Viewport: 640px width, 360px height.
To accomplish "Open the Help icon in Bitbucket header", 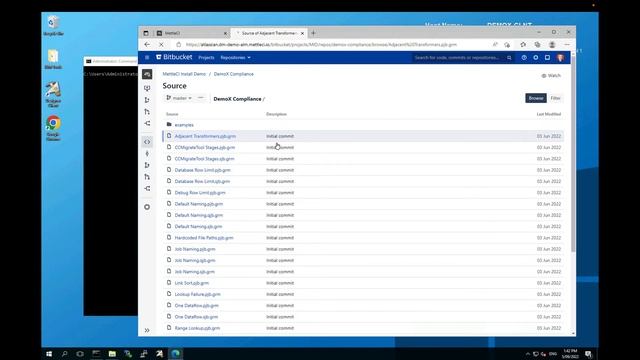I will [x=524, y=58].
